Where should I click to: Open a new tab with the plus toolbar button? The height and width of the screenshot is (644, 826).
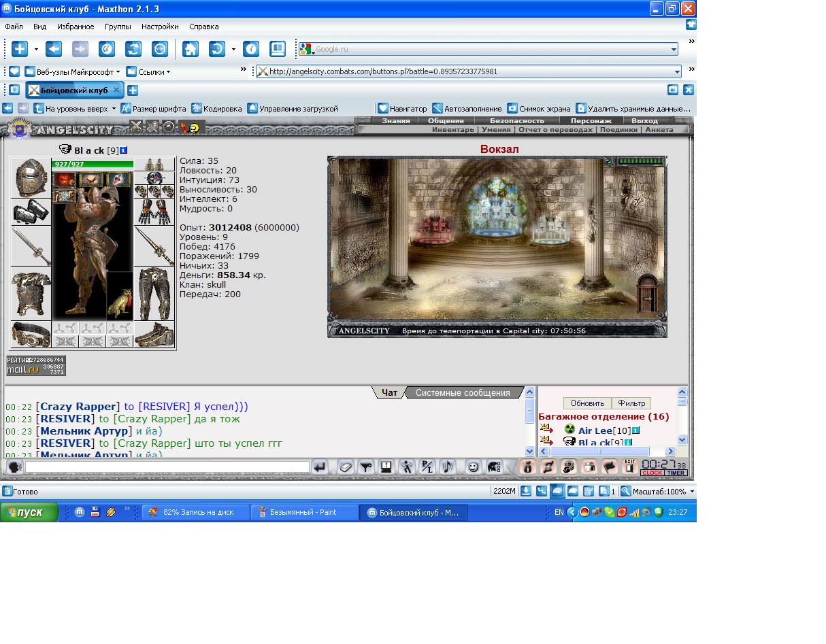[19, 49]
